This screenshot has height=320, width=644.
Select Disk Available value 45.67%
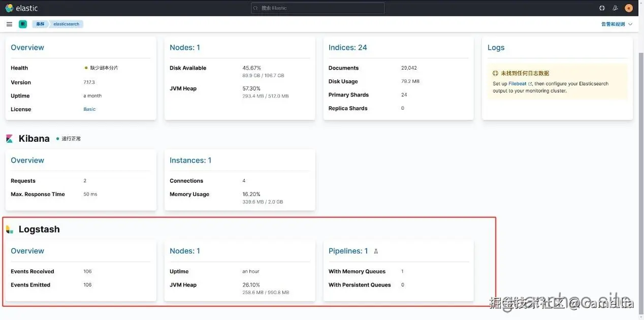(x=251, y=68)
